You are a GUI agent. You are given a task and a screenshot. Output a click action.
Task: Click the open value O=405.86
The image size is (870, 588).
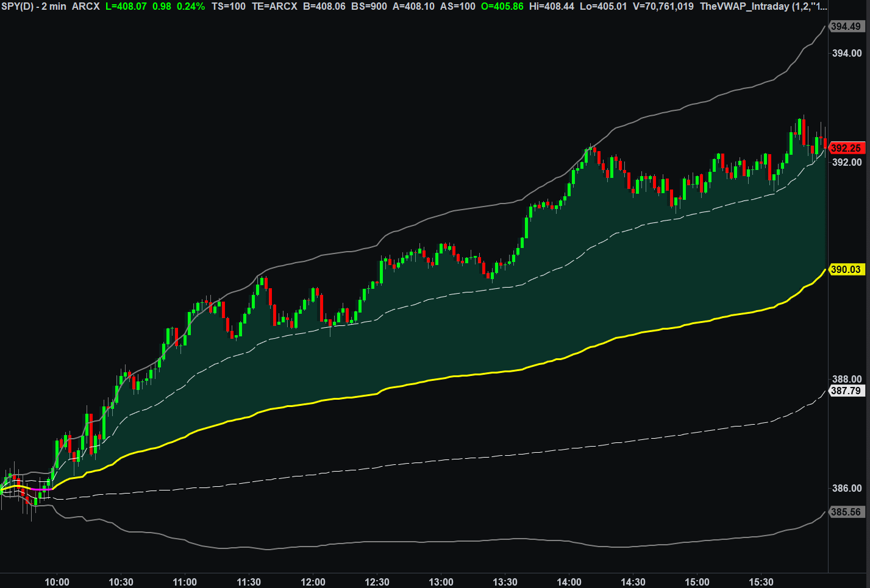coord(502,7)
